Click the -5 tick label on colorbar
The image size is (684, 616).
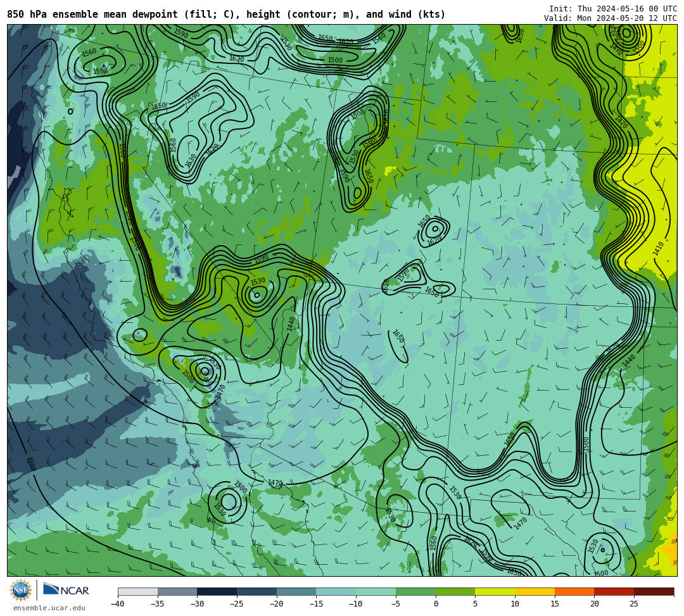click(396, 604)
